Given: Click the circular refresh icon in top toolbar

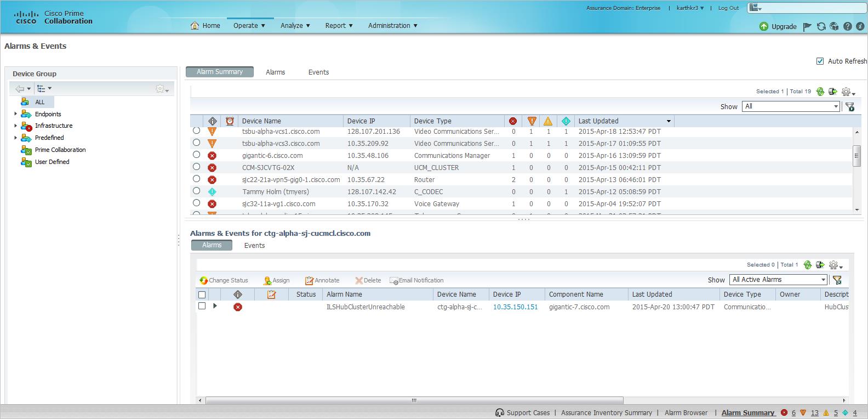Looking at the screenshot, I should click(x=821, y=26).
